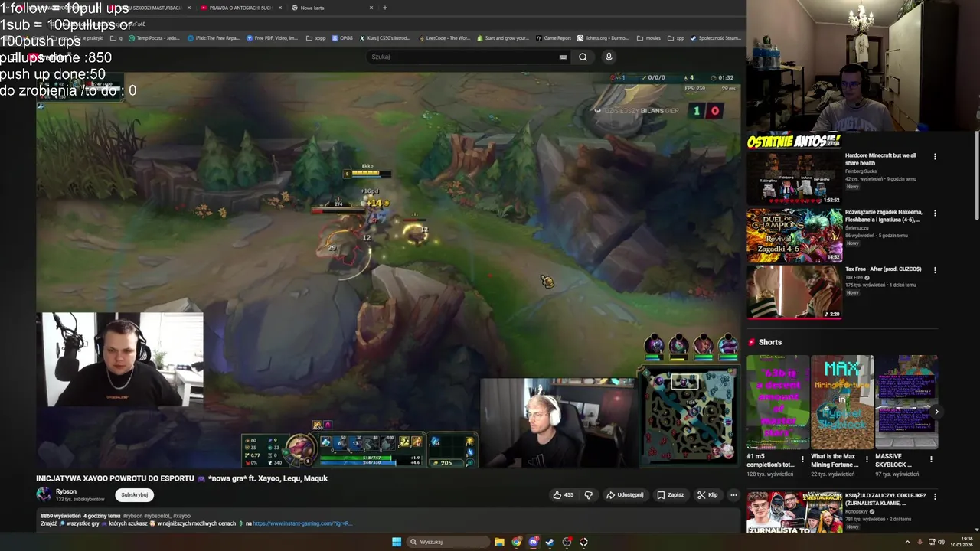Open volume control in system tray
The width and height of the screenshot is (980, 551).
[x=941, y=542]
